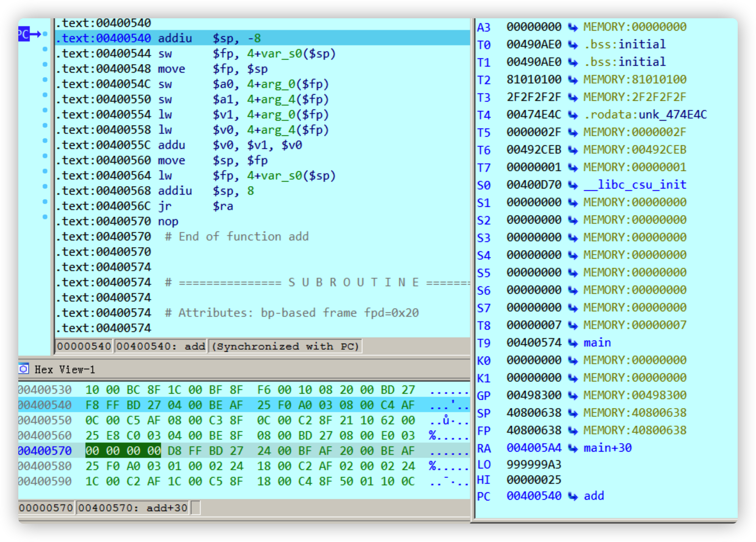Screen dimensions: 756x542
Task: Follow the .bss:initial link in T0 row
Action: (625, 45)
